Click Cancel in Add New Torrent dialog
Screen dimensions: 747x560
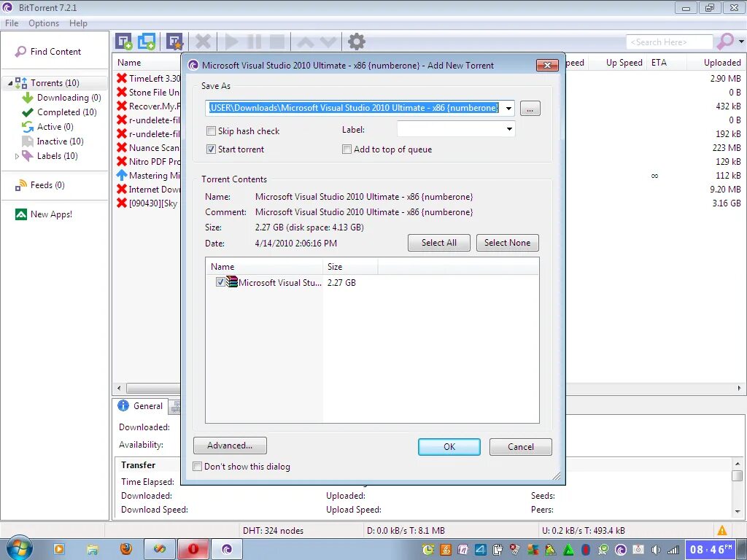521,447
